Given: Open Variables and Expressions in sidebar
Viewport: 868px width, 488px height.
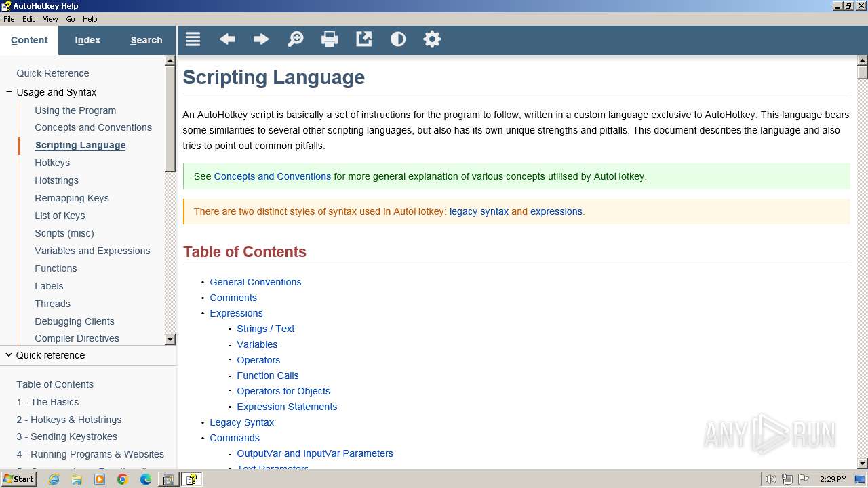Looking at the screenshot, I should (x=92, y=251).
